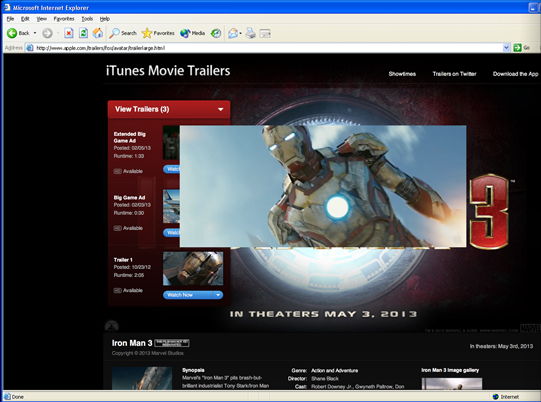The height and width of the screenshot is (402, 541).
Task: Click the Iron Man 3 movie title
Action: tap(132, 343)
